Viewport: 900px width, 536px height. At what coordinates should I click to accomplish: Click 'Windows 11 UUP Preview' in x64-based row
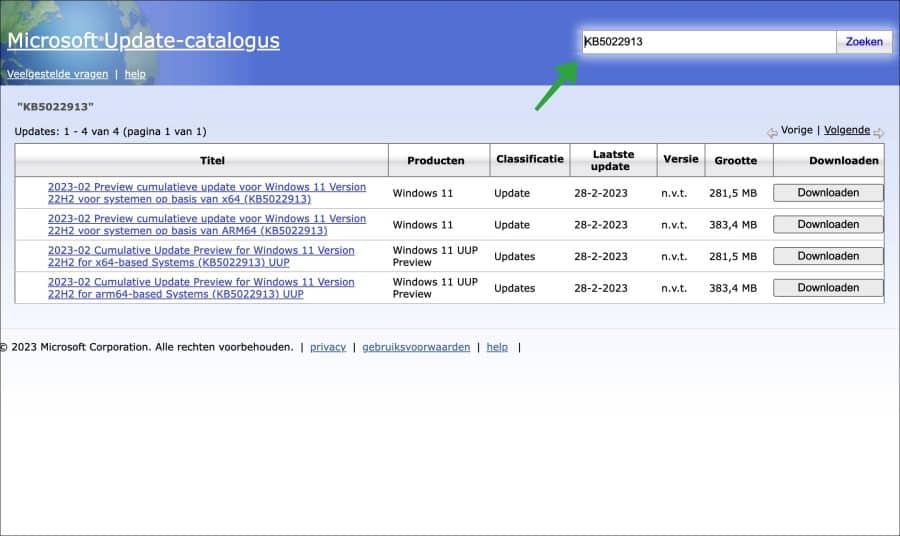tap(435, 256)
